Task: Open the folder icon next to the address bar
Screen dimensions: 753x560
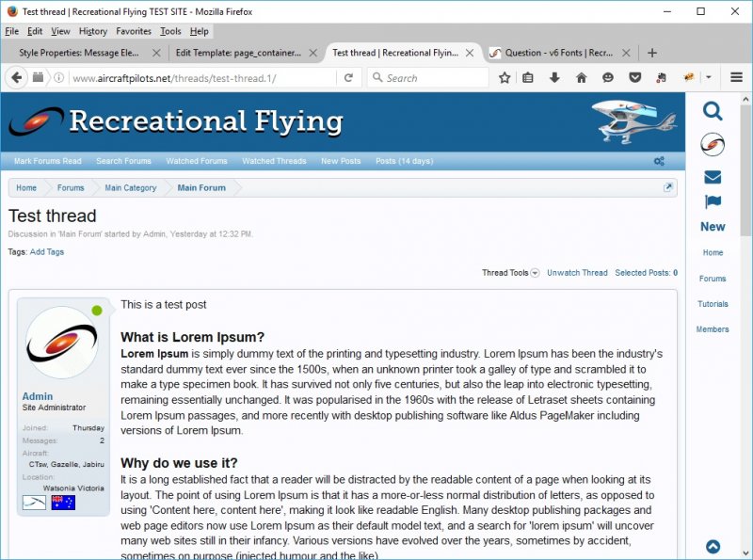Action: click(x=38, y=77)
